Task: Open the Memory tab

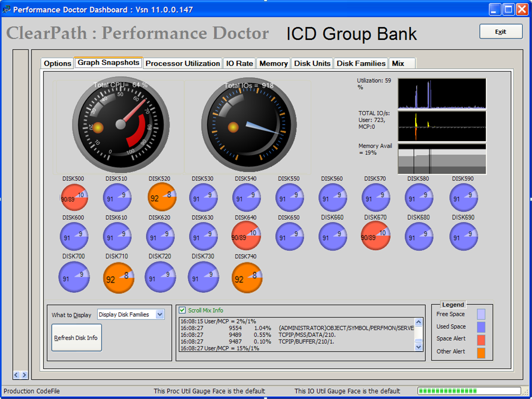Action: pyautogui.click(x=273, y=64)
